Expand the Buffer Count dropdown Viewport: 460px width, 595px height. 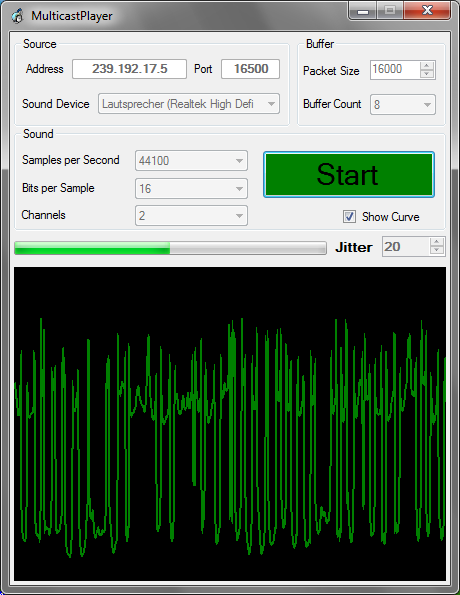coord(403,104)
